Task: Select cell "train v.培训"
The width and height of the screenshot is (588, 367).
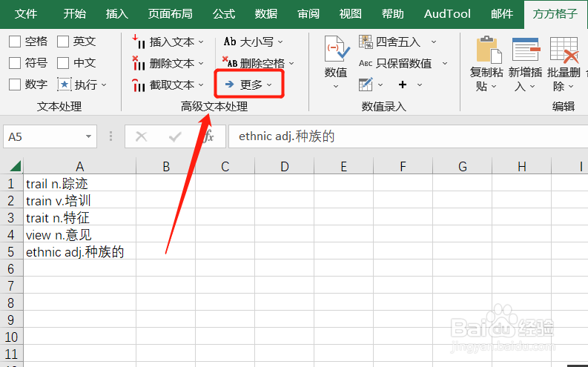Action: click(x=79, y=201)
